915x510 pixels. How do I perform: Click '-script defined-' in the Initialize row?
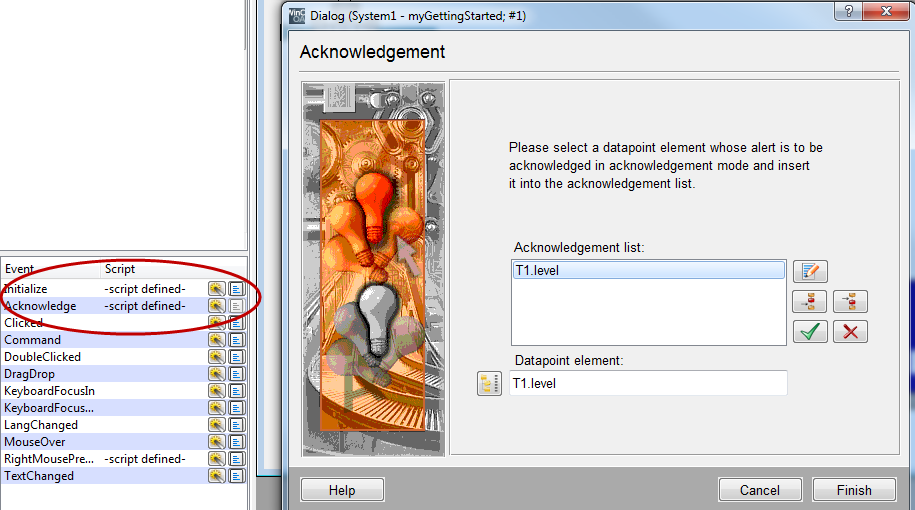pyautogui.click(x=145, y=289)
